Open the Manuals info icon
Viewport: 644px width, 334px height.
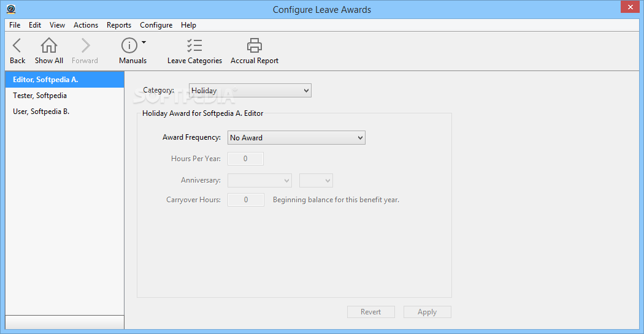(129, 45)
